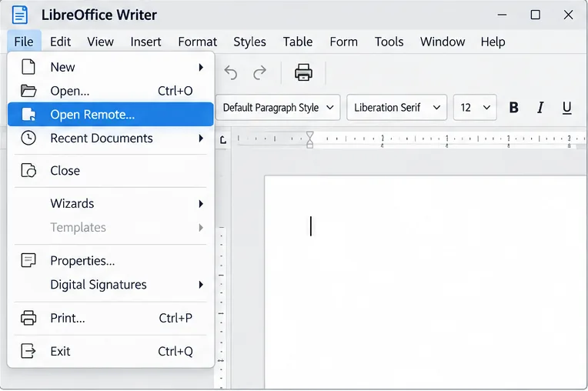Screen dimensions: 588x391
Task: Choose Recent Documents menu entry
Action: tap(111, 138)
